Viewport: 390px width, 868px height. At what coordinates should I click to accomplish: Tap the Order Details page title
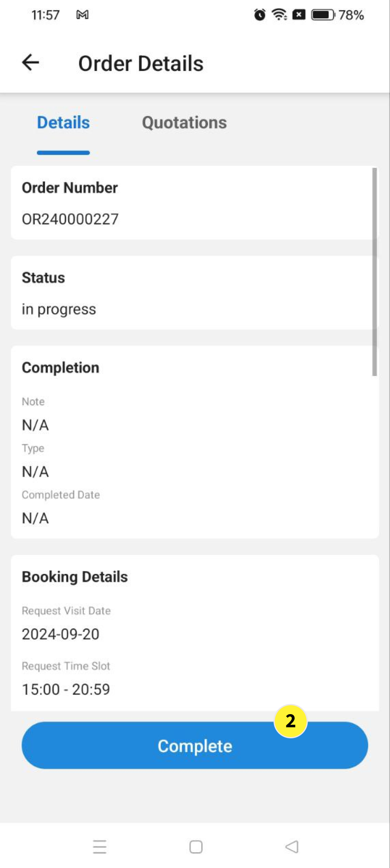[x=141, y=64]
